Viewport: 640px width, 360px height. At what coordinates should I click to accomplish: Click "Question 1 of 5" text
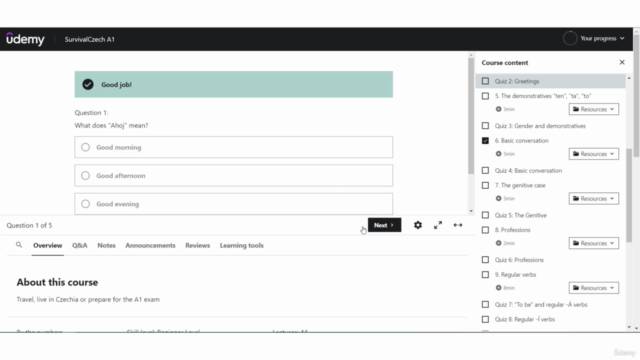(29, 225)
